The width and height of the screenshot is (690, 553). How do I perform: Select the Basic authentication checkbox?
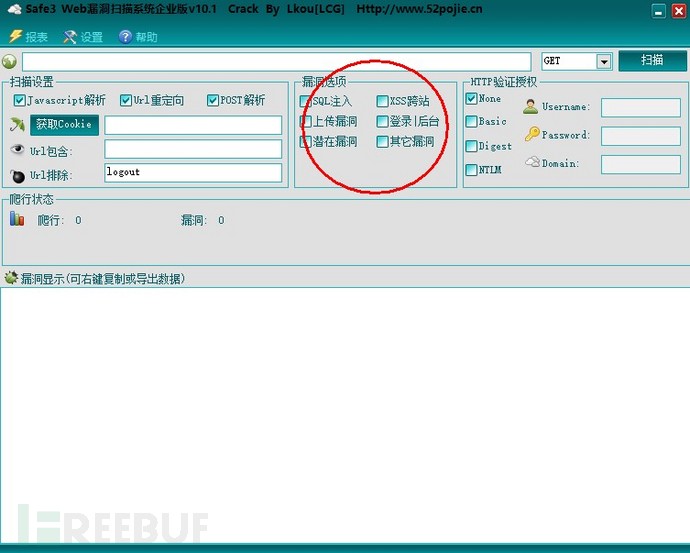coord(471,121)
